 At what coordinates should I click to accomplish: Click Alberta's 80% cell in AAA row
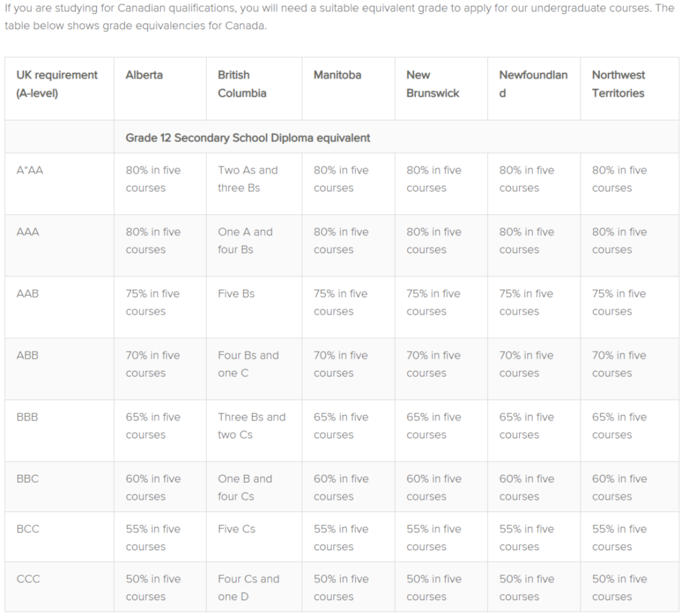point(160,245)
